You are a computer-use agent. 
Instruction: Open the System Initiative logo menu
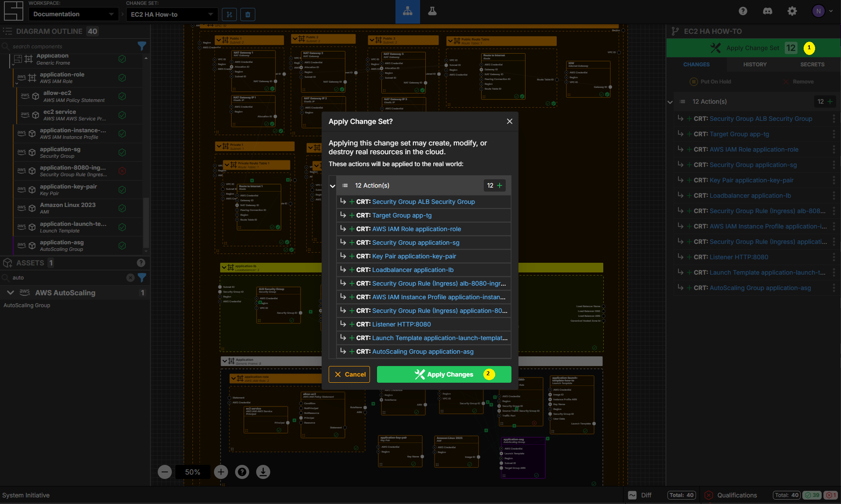[13, 11]
